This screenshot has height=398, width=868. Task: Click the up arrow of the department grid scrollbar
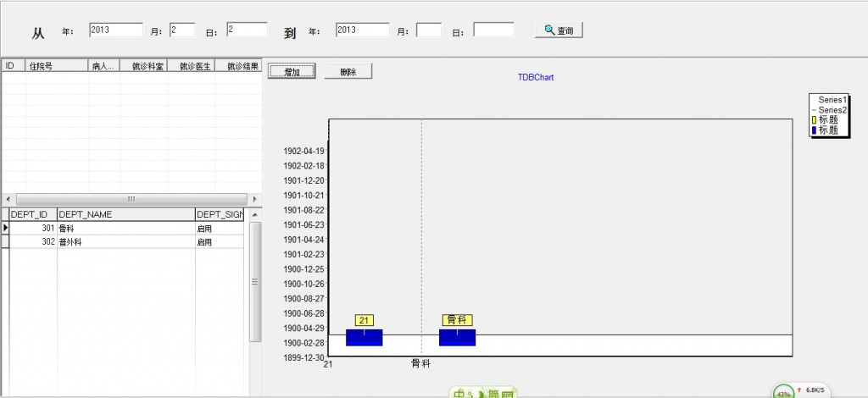coord(254,214)
